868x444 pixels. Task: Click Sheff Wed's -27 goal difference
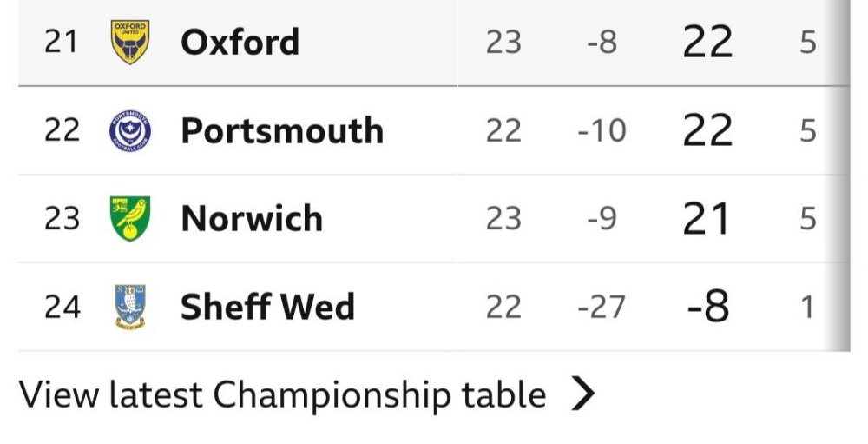tap(602, 308)
